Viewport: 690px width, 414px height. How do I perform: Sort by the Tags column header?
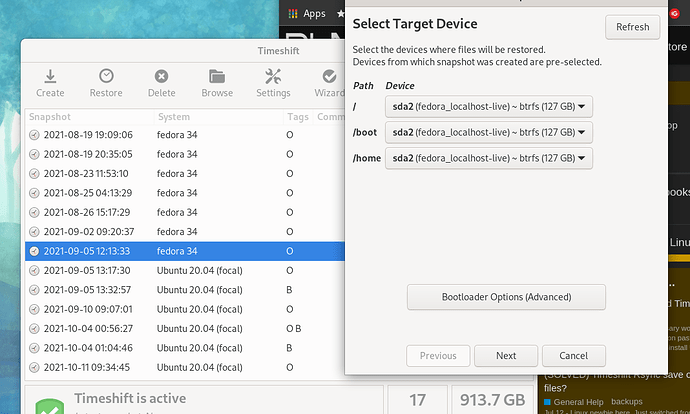click(x=298, y=117)
